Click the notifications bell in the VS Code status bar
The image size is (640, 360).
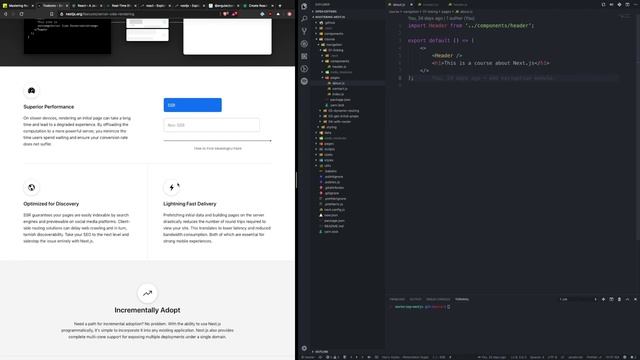tap(632, 357)
